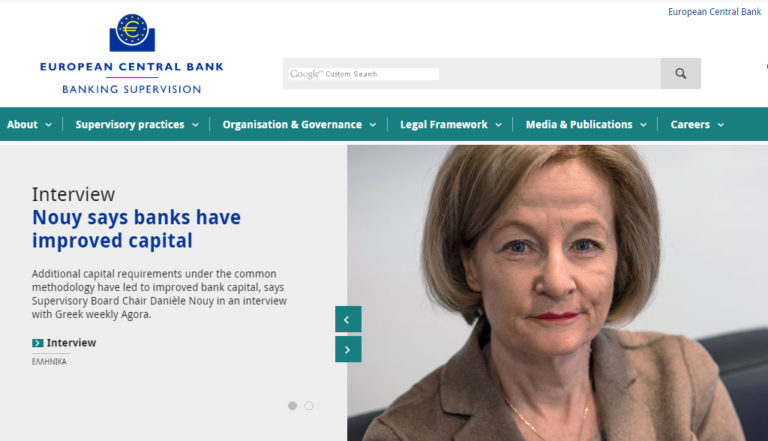Image resolution: width=768 pixels, height=441 pixels.
Task: Expand the Organisation & Governance chevron
Action: pos(373,125)
